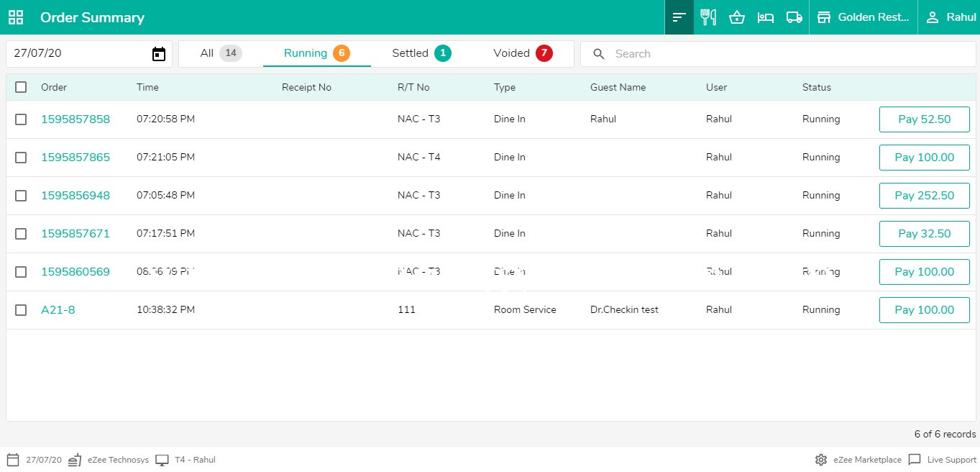The height and width of the screenshot is (472, 980).
Task: Click the Status column header
Action: point(817,87)
